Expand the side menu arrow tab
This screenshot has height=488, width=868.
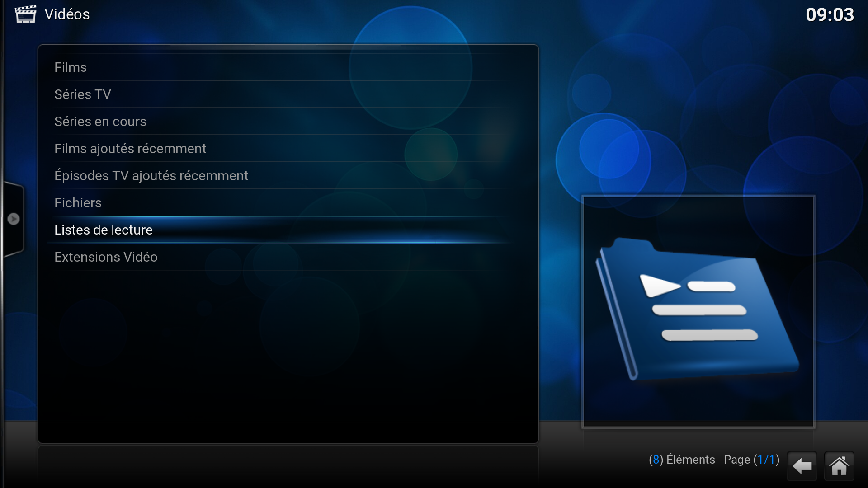click(13, 219)
